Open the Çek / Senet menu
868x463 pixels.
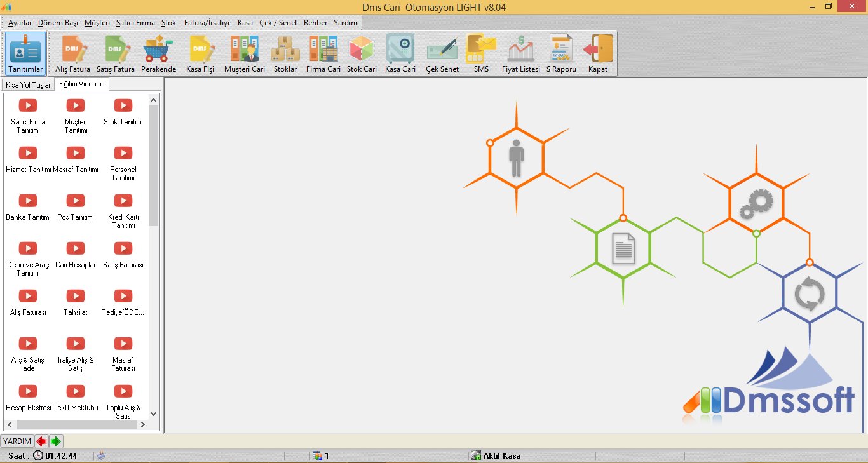coord(278,23)
